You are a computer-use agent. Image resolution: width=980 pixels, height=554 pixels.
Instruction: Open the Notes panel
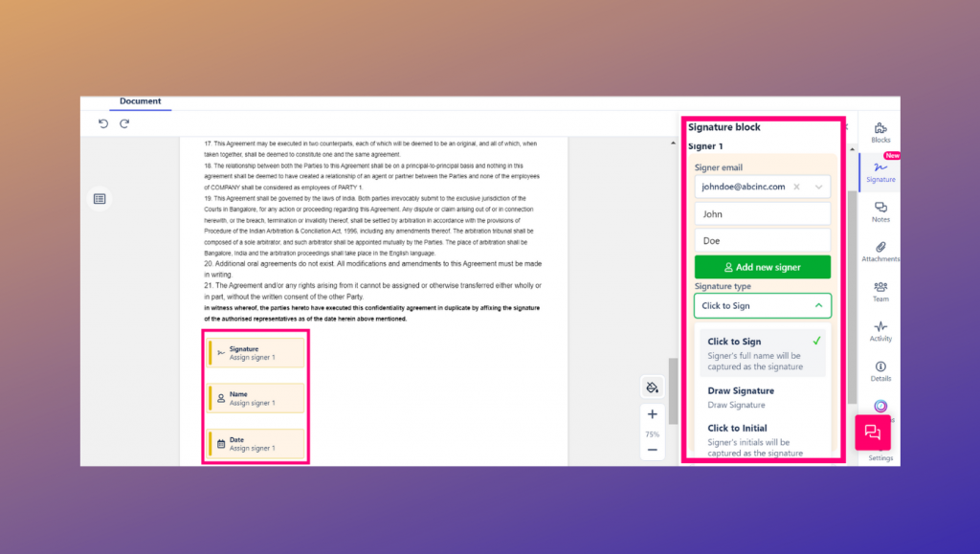click(880, 211)
